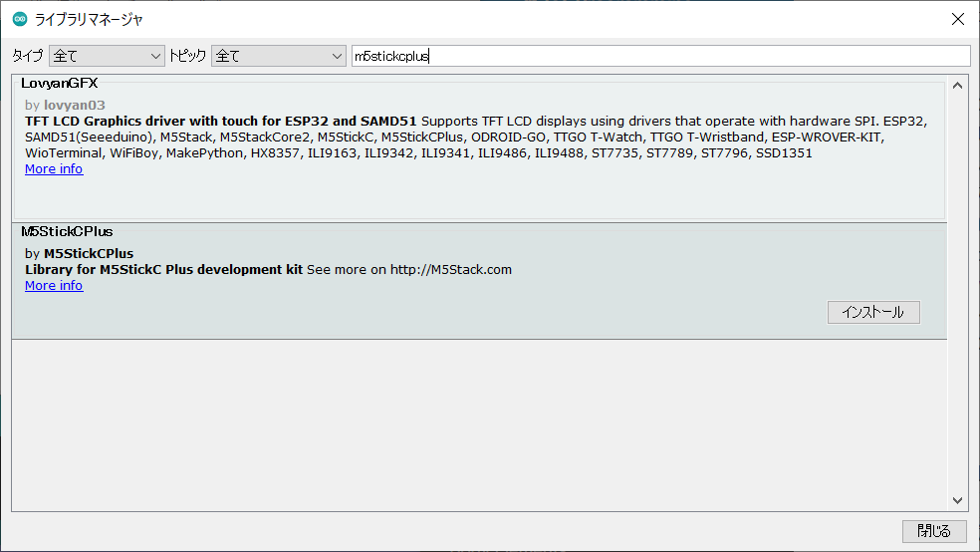Click the scrollbar up arrow
Viewport: 980px width, 552px height.
957,86
